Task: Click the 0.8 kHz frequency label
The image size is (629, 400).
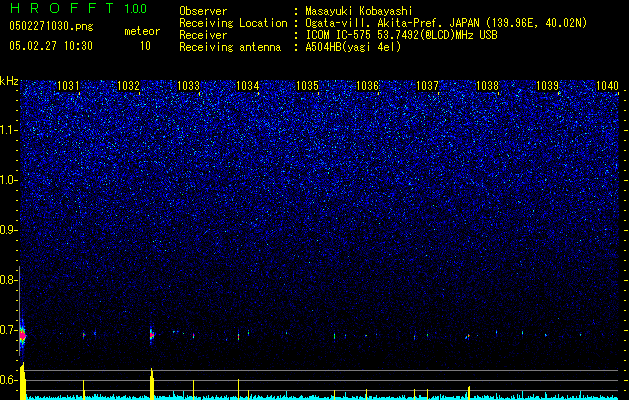Action: point(8,280)
